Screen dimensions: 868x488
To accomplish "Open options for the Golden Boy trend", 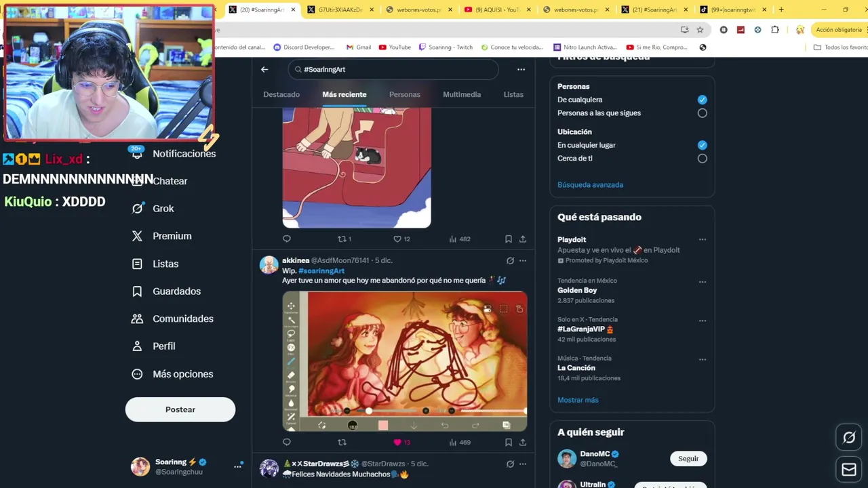I will point(703,282).
